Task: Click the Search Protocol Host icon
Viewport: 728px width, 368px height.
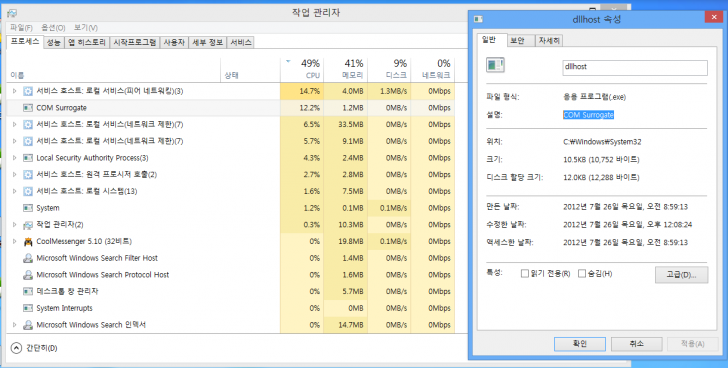Action: tap(28, 275)
